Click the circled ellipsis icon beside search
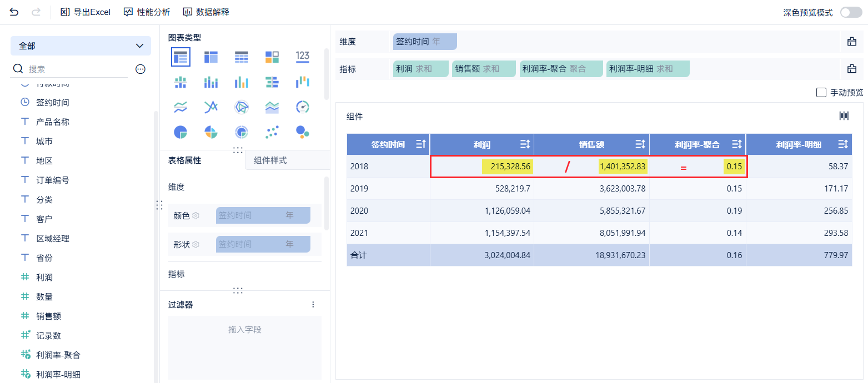Screen dimensions: 868x383 point(141,69)
